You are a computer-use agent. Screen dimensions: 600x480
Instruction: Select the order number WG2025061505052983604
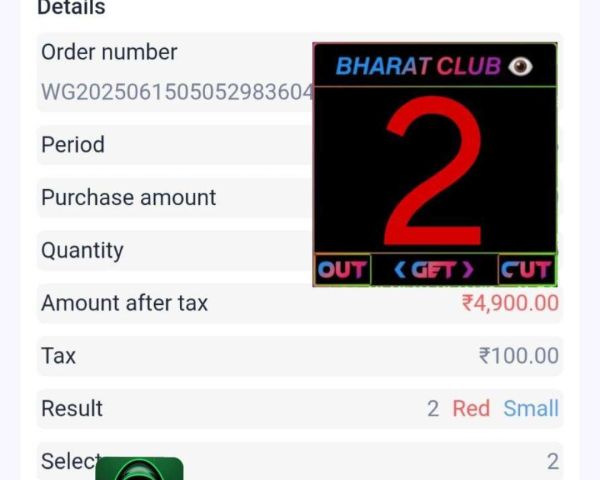pos(177,92)
